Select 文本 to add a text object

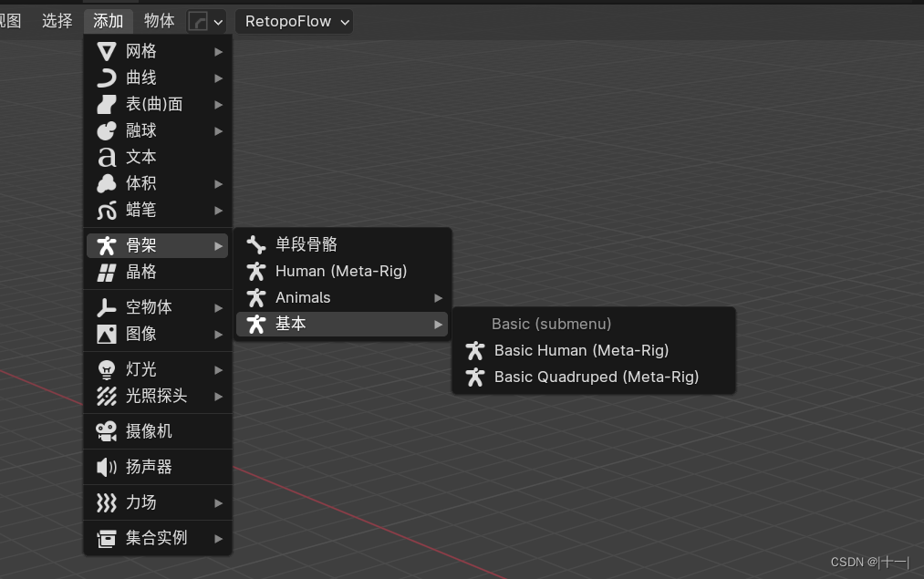(x=158, y=157)
